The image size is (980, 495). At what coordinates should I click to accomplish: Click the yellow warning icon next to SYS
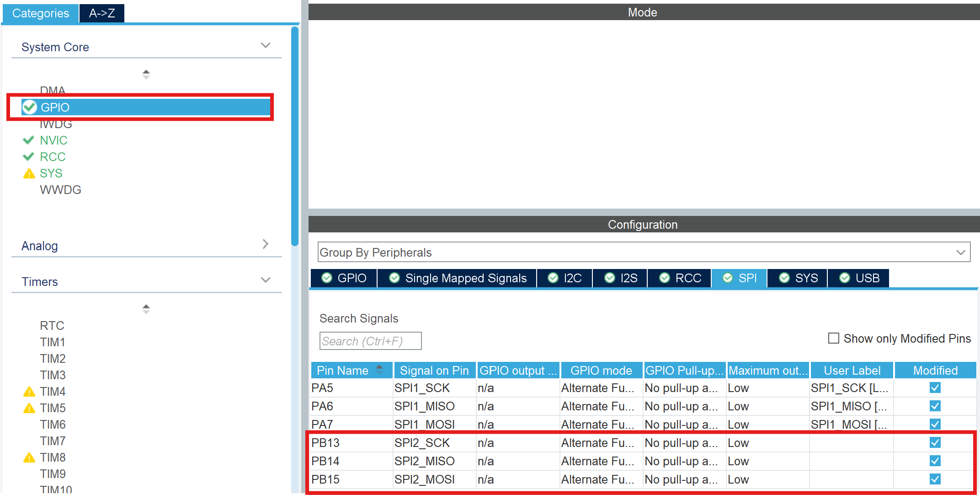(29, 173)
